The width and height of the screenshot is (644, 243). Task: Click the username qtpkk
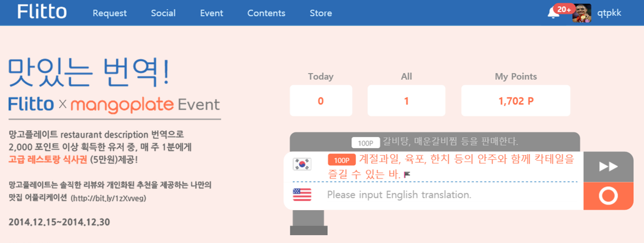[609, 13]
